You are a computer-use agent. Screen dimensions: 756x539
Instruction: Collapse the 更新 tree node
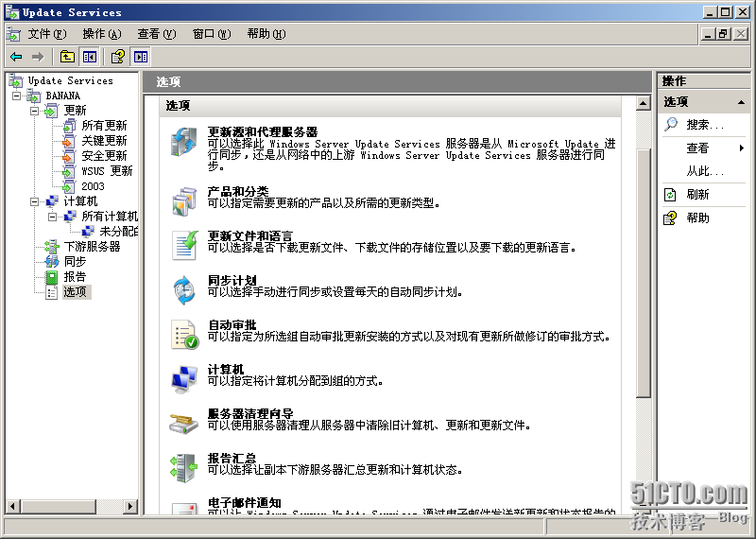34,111
